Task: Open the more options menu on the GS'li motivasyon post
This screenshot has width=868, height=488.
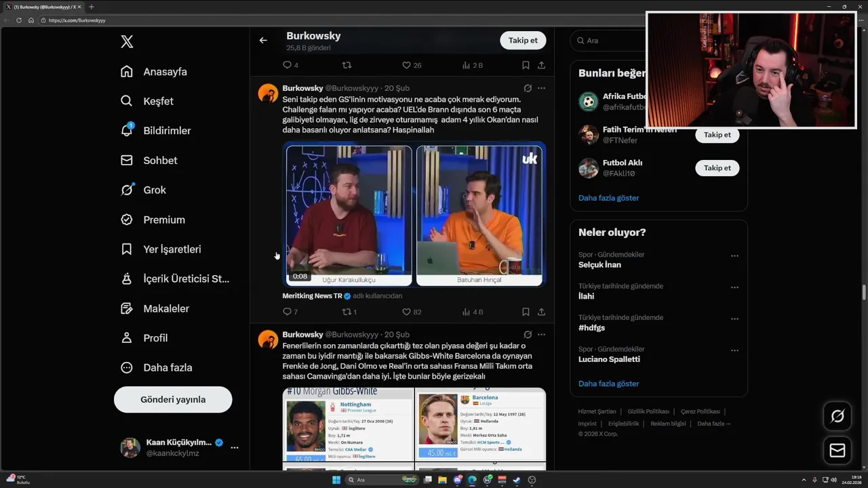Action: click(541, 88)
